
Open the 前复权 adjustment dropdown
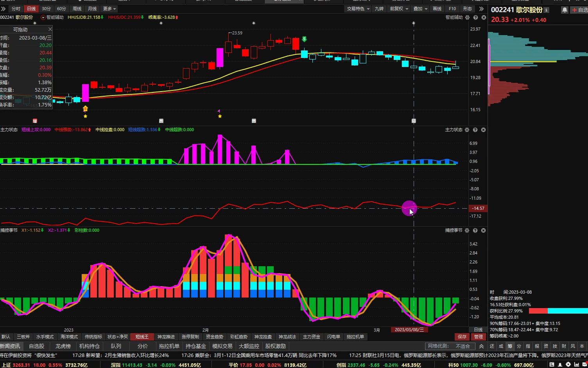point(399,9)
